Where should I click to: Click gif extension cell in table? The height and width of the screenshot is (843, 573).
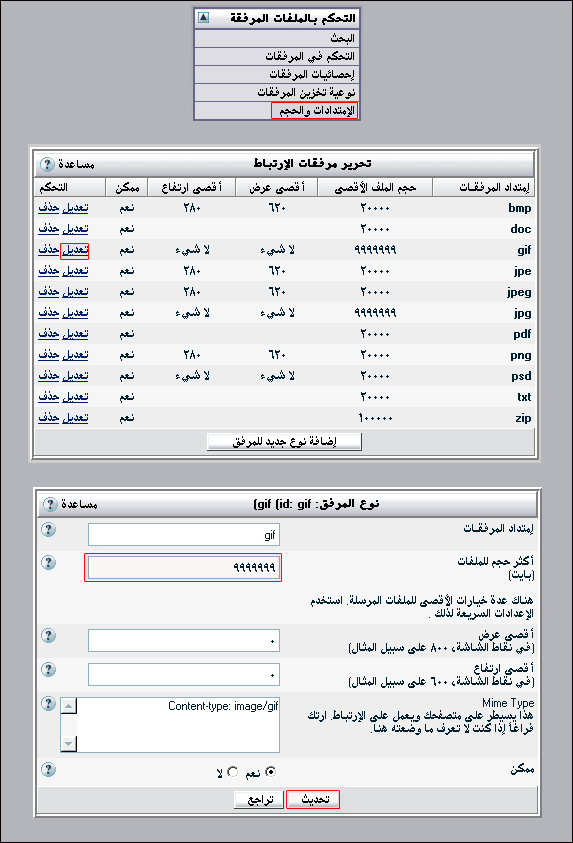524,250
